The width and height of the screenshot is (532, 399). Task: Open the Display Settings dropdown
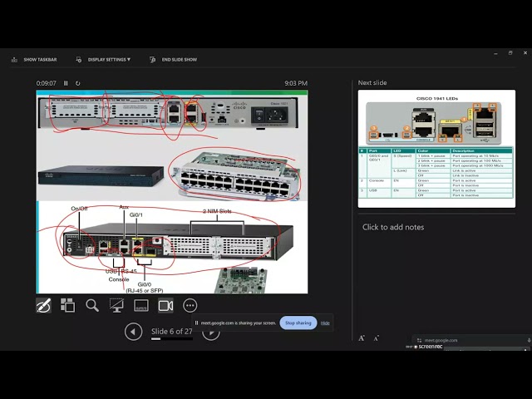109,59
